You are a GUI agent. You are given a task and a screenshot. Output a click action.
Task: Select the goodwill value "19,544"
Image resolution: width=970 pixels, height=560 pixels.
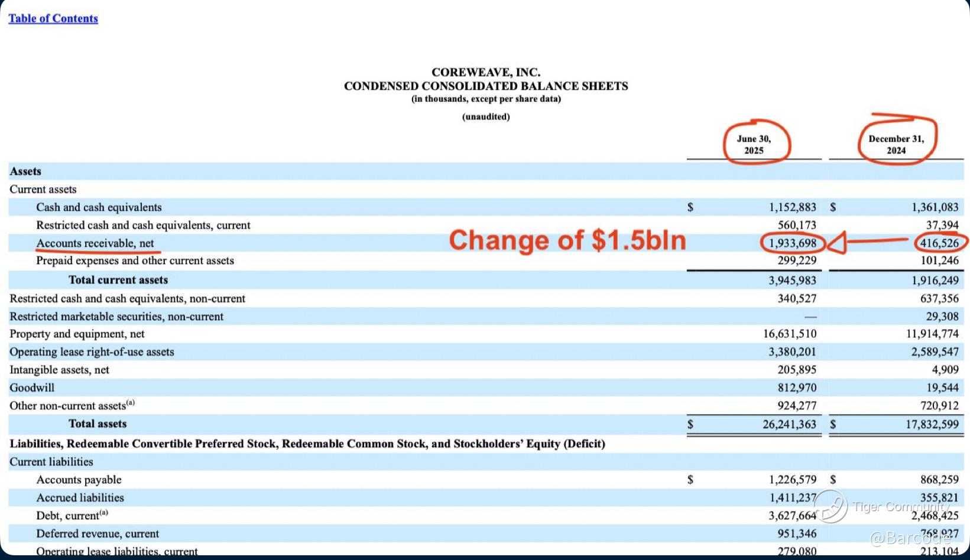pyautogui.click(x=942, y=388)
